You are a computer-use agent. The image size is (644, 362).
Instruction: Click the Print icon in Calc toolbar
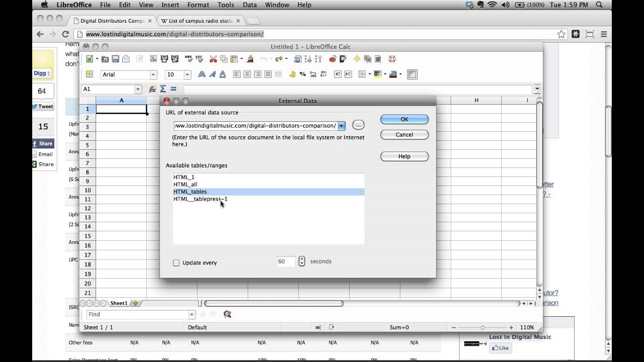coord(164,59)
